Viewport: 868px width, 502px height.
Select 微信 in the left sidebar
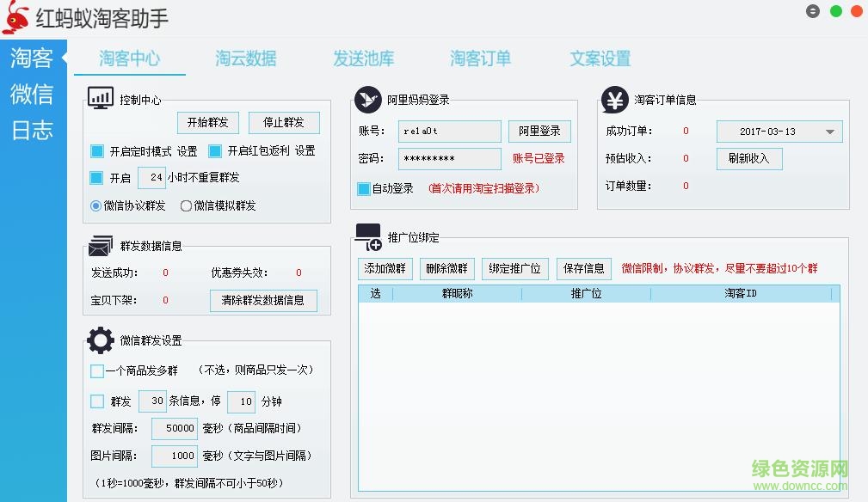point(32,95)
